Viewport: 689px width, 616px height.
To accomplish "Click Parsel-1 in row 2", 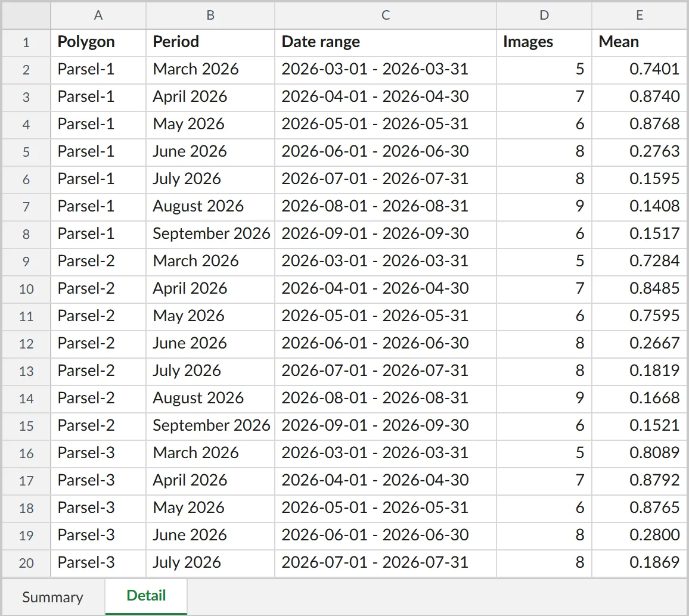I will point(98,70).
